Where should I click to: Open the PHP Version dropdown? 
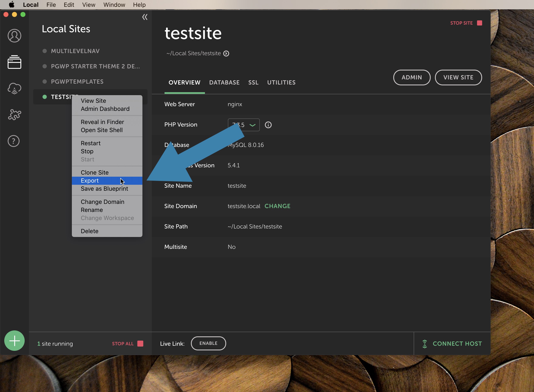[244, 125]
